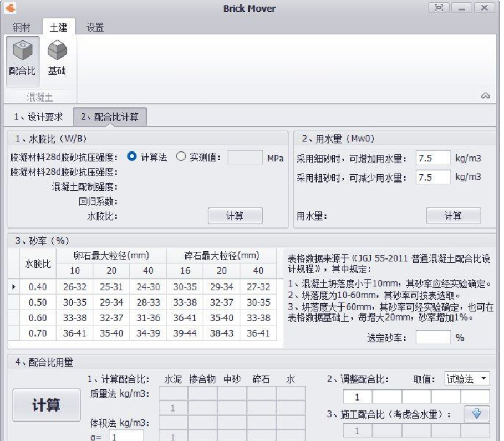The image size is (504, 441).
Task: Click the 碎石 column header 16
Action: (185, 271)
